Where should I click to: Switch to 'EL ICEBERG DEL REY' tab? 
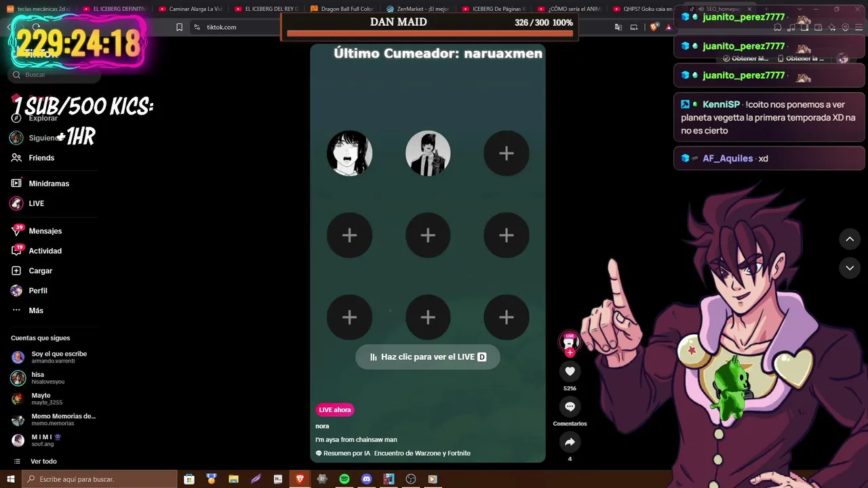click(x=267, y=9)
